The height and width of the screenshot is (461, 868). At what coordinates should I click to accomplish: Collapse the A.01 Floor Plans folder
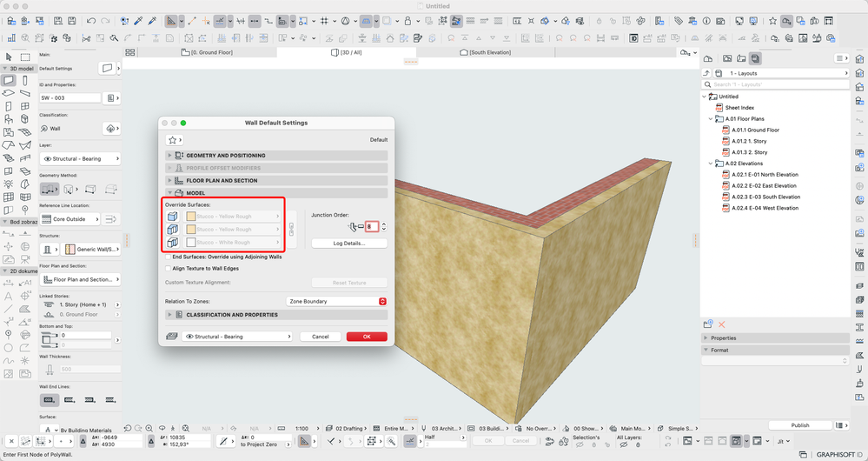[x=711, y=118]
